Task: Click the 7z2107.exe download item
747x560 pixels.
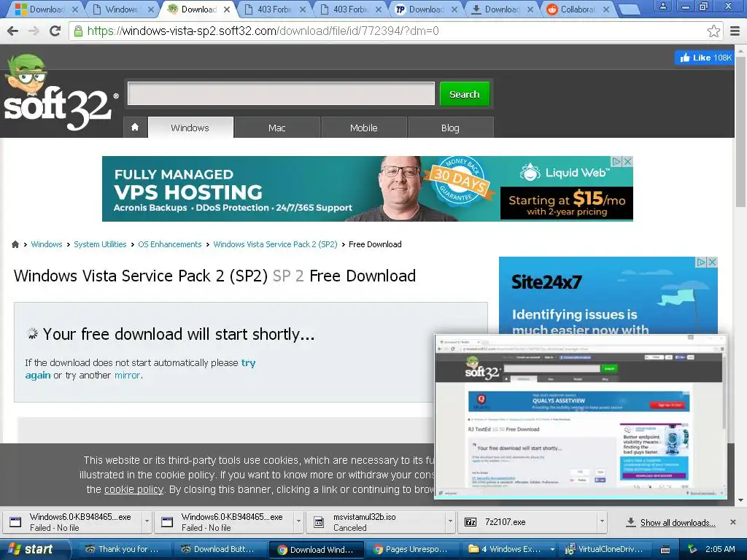Action: point(527,522)
